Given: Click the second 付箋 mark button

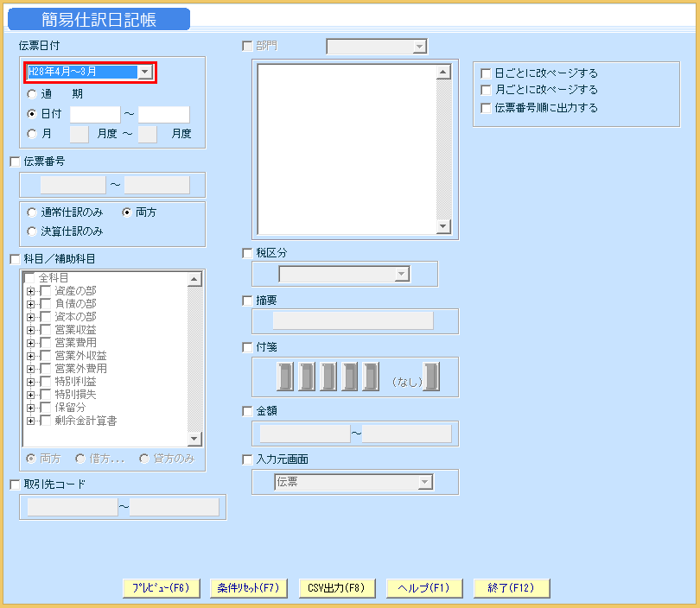Looking at the screenshot, I should [x=306, y=377].
